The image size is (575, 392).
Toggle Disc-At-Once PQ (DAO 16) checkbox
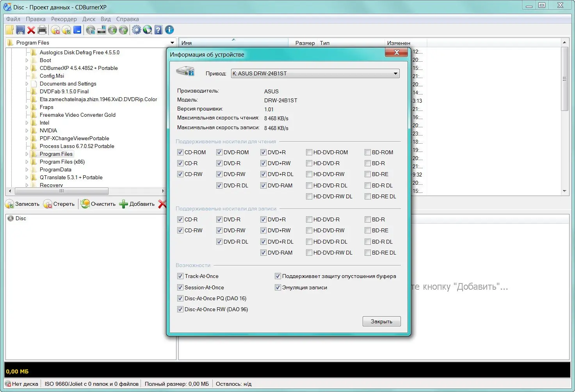pyautogui.click(x=180, y=298)
